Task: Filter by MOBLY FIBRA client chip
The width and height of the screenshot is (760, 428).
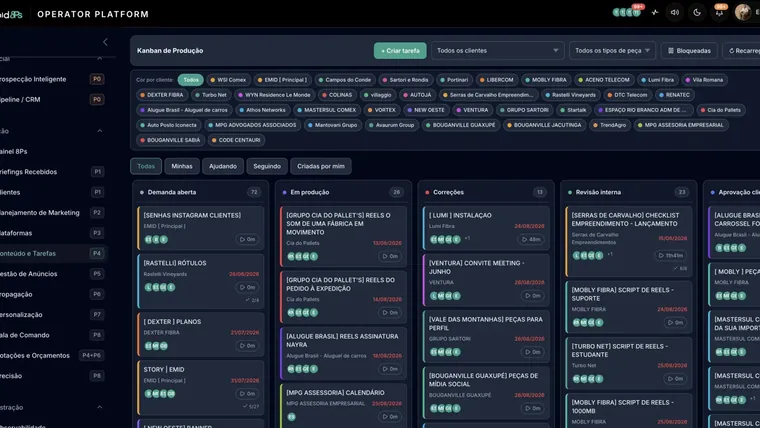Action: 546,79
